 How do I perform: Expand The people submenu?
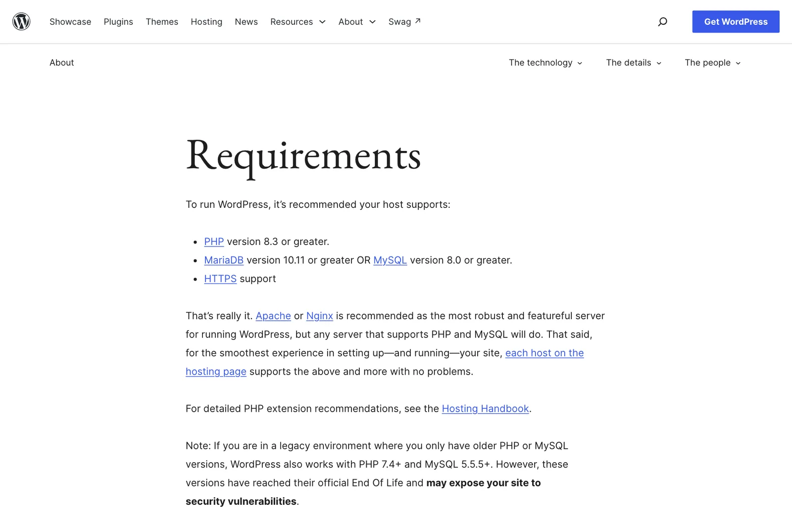pyautogui.click(x=713, y=62)
